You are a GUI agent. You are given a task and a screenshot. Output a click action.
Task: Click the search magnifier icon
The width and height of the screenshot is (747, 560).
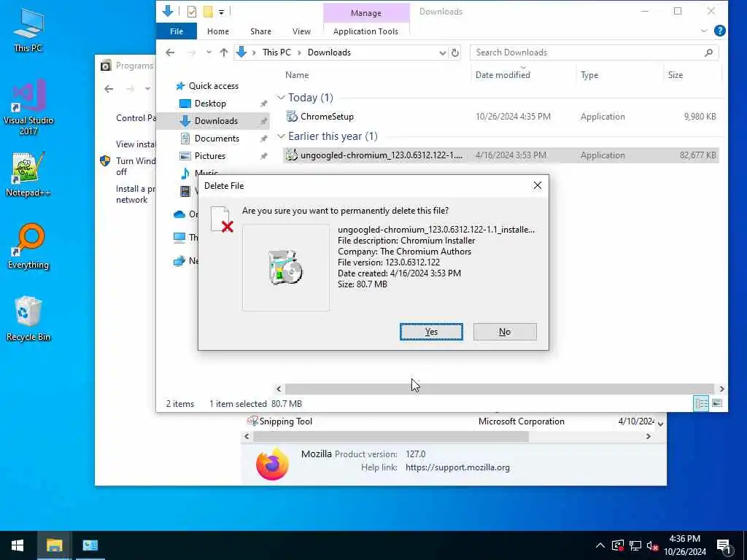click(708, 52)
